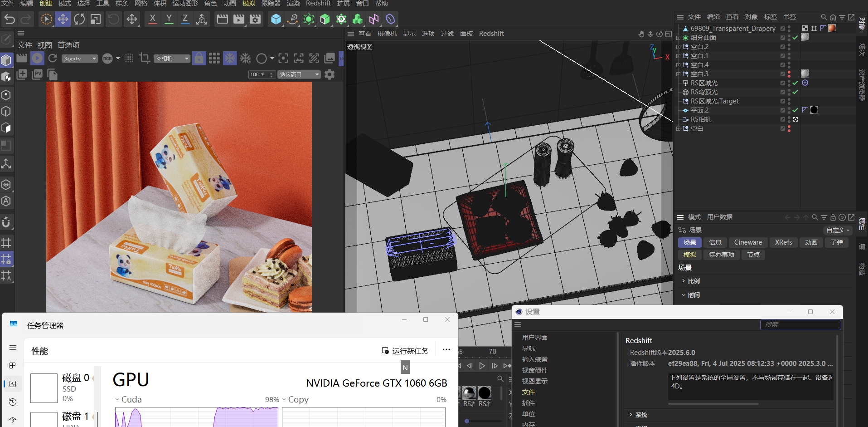This screenshot has width=868, height=427.
Task: Click the black material tag on 平面.2
Action: coord(814,110)
